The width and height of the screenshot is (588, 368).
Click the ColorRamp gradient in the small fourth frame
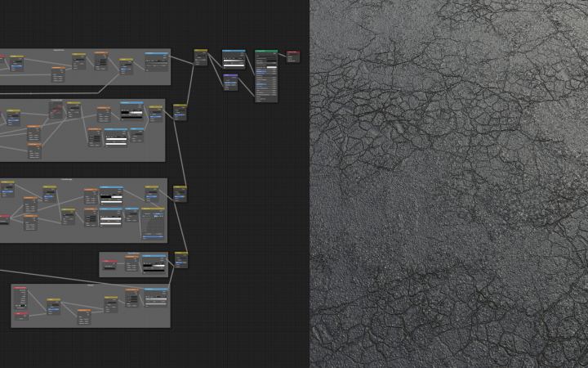(154, 266)
